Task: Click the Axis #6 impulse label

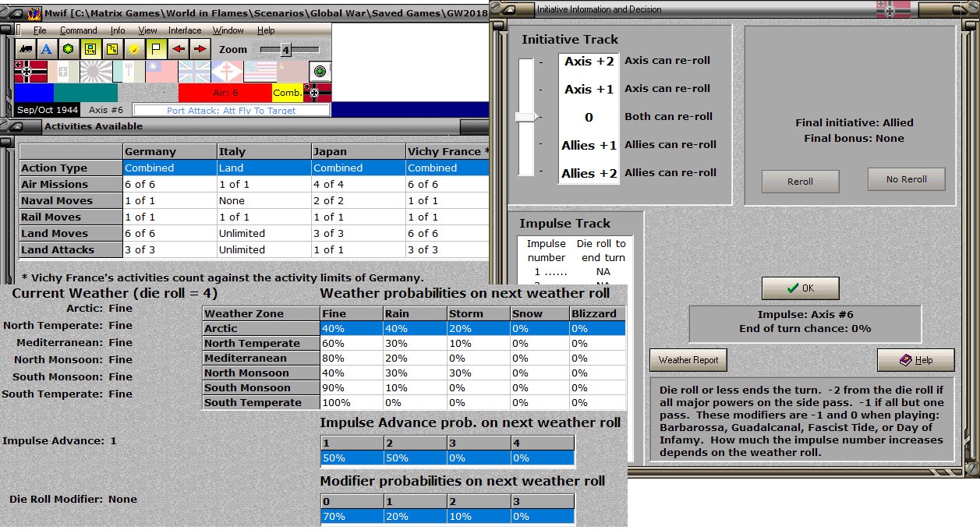Action: [x=106, y=110]
